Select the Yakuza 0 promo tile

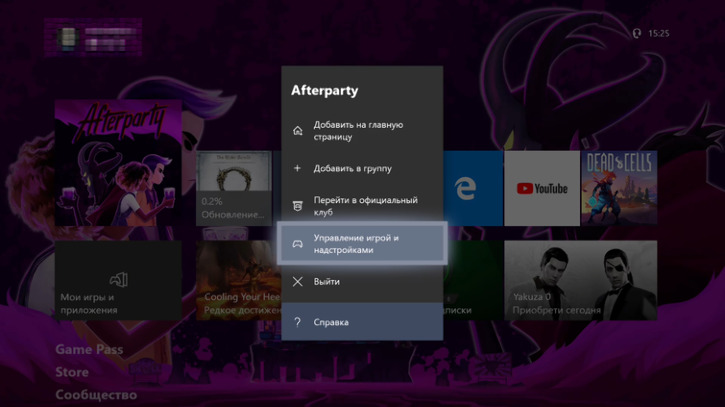coord(580,280)
